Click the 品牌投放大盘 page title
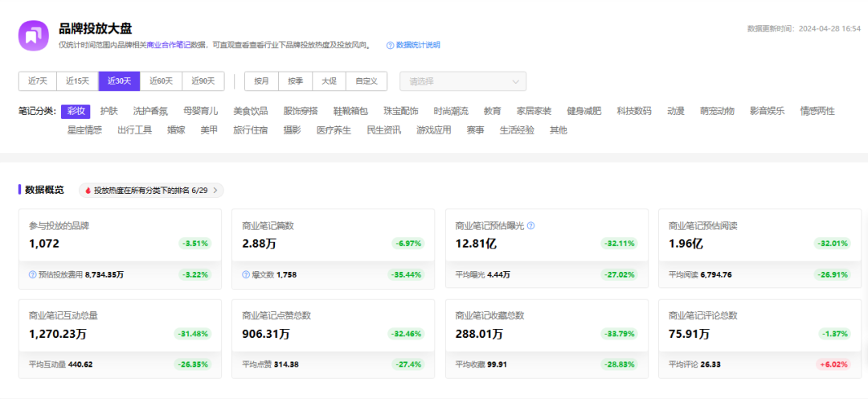Viewport: 868px width, 399px height. click(95, 30)
